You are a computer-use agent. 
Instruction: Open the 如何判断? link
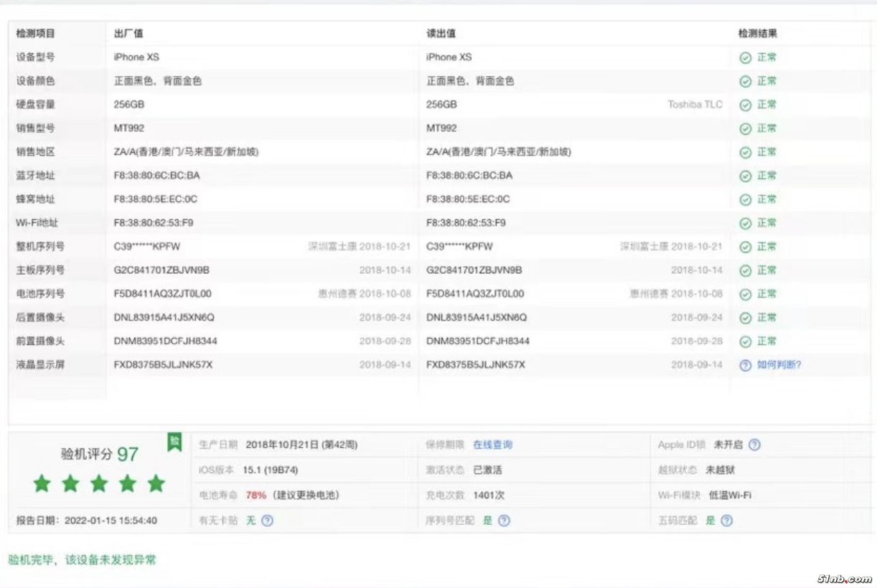[779, 365]
